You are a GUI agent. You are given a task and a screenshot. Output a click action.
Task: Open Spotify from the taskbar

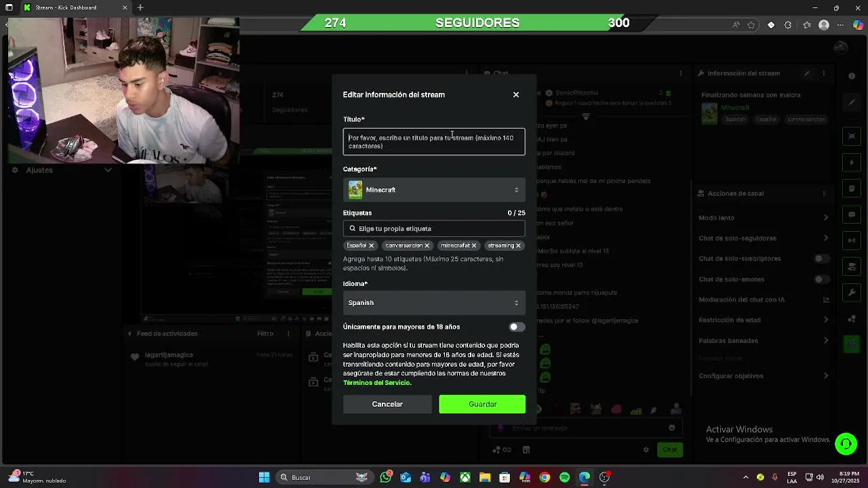coord(564,478)
